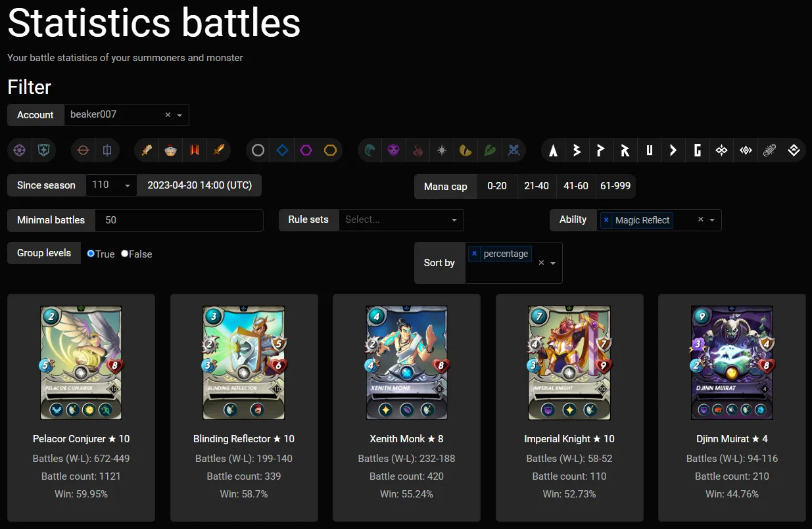Filter by the fortress tournament icon
The image size is (812, 529).
[x=171, y=150]
